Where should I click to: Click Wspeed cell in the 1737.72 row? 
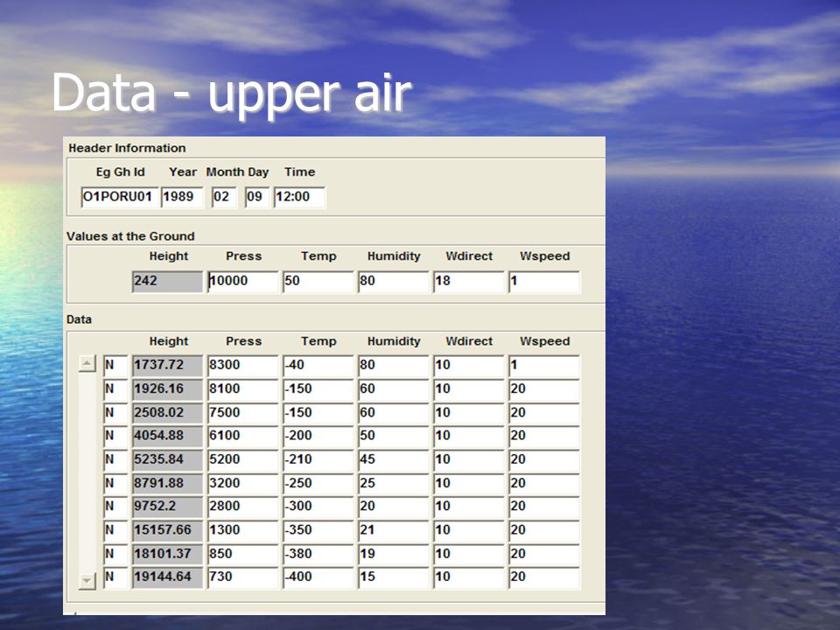544,366
